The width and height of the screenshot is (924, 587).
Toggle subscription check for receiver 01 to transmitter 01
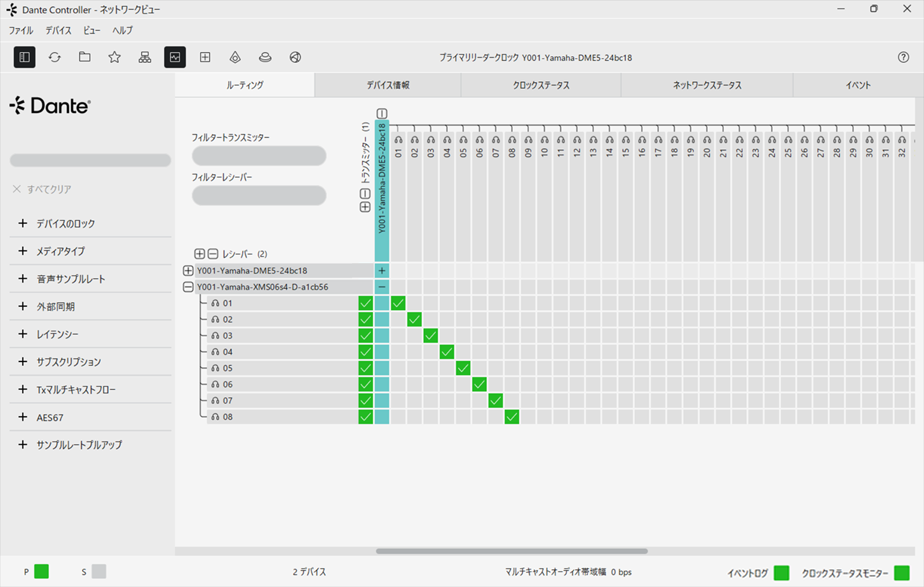point(398,303)
